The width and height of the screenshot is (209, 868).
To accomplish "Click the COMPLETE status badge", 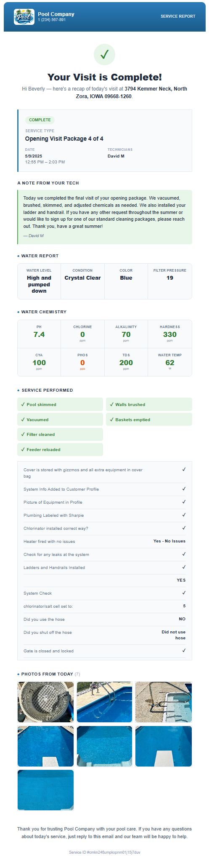I will 40,120.
